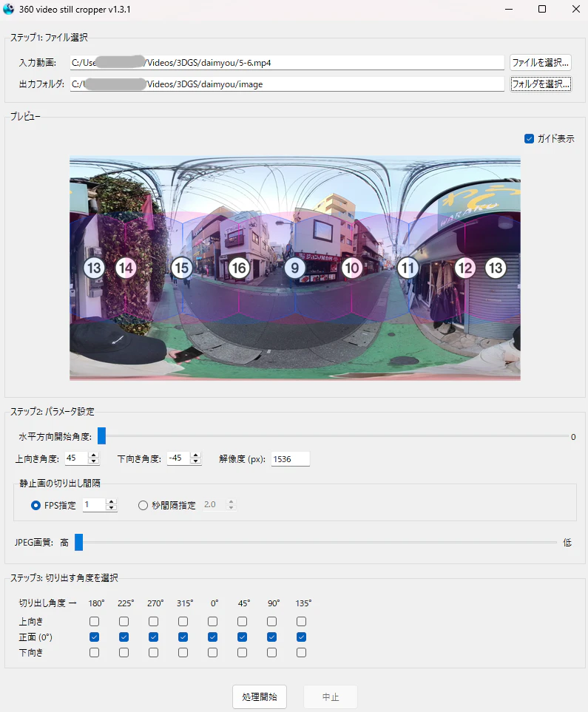Viewport: 588px width, 712px height.
Task: Check 下向き at 180°
Action: 94,653
